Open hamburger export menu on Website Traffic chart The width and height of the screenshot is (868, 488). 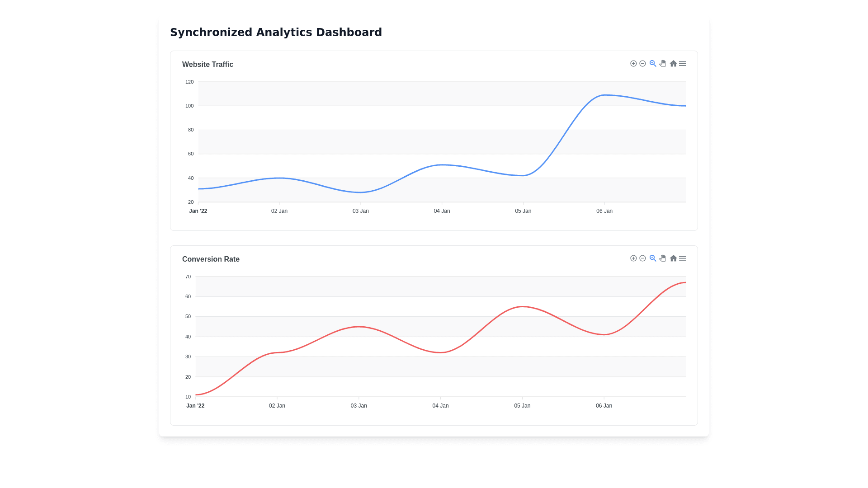click(683, 64)
